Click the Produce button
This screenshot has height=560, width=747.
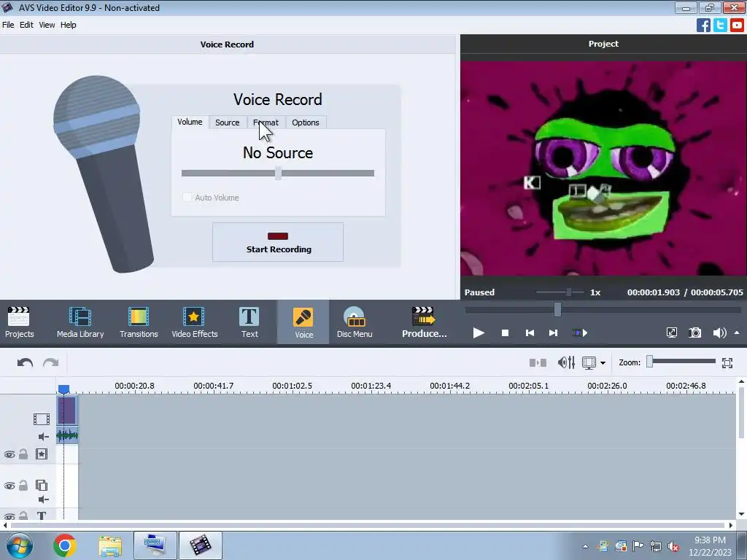point(424,322)
